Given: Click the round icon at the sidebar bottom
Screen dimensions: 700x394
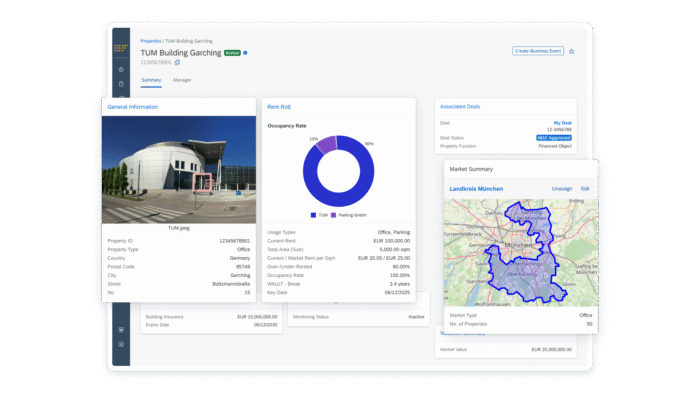Looking at the screenshot, I should pos(121,344).
